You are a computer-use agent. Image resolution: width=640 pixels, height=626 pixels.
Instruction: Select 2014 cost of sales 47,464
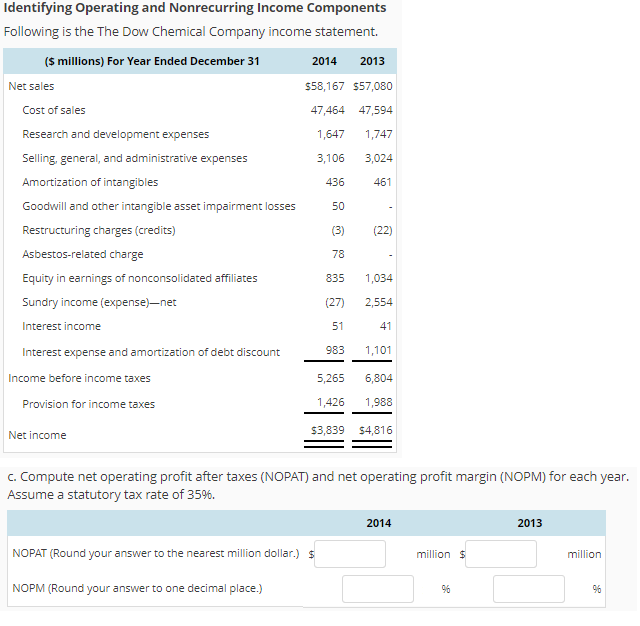(327, 110)
